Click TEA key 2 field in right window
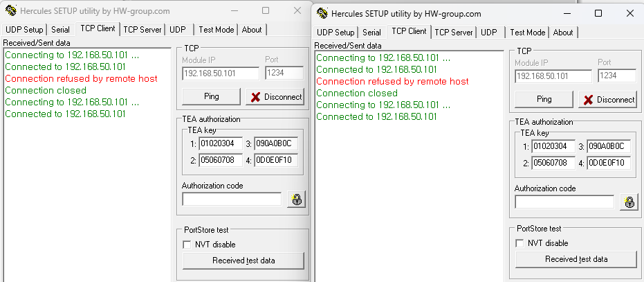The width and height of the screenshot is (644, 282). point(553,163)
